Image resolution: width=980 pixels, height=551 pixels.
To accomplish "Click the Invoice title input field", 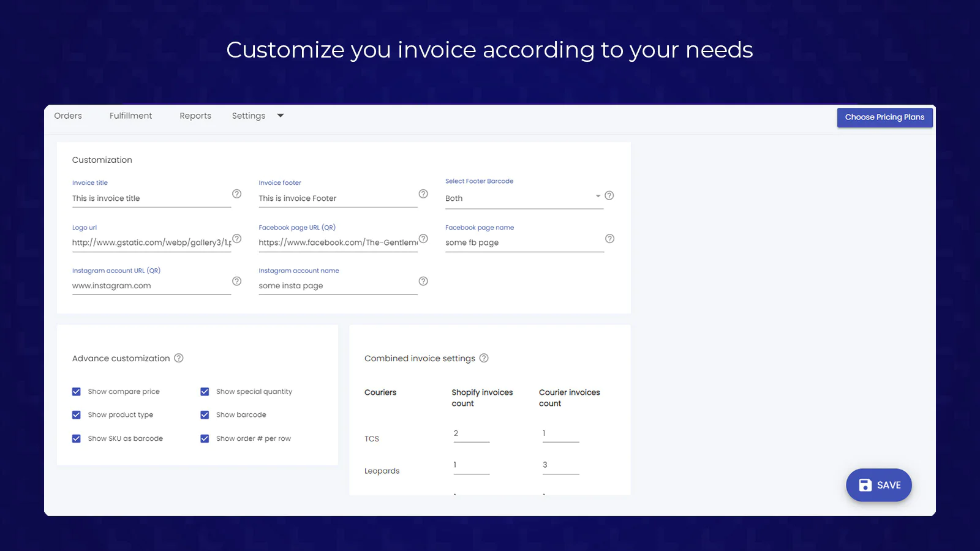I will coord(151,198).
